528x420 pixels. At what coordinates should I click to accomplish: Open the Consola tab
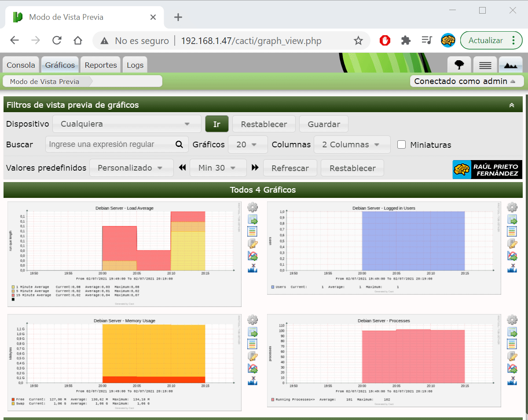click(x=21, y=65)
